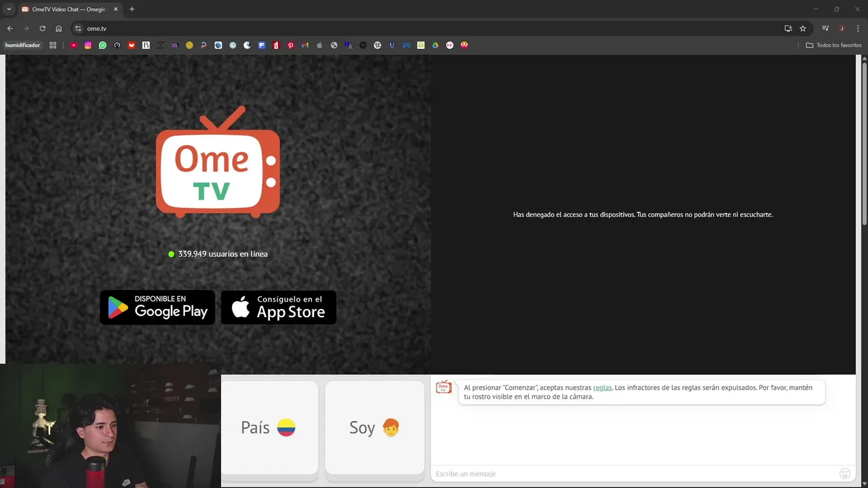Click the install app icon in address bar
868x488 pixels.
(788, 28)
